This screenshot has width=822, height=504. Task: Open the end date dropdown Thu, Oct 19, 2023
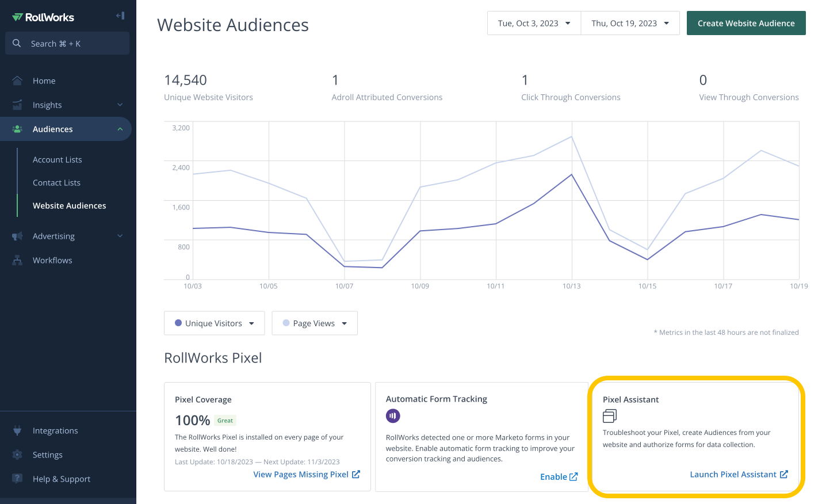(x=630, y=23)
